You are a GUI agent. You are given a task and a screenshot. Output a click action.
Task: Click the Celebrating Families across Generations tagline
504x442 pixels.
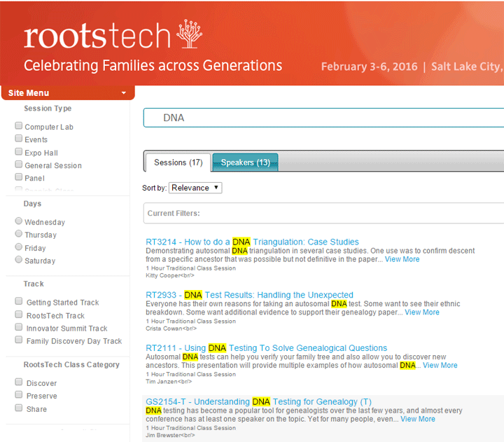click(x=153, y=66)
